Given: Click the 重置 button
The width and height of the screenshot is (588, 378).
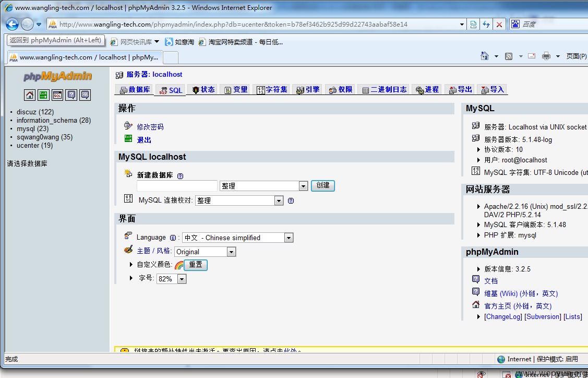Looking at the screenshot, I should click(195, 265).
